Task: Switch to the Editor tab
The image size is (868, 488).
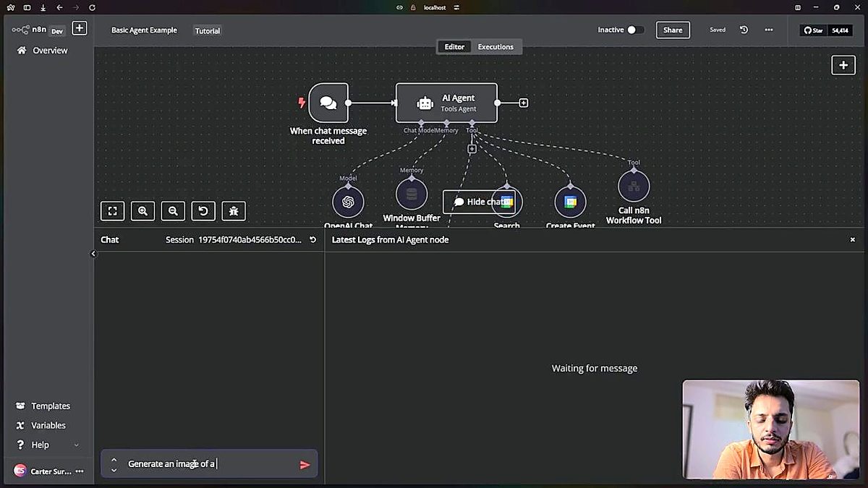Action: pyautogui.click(x=454, y=47)
